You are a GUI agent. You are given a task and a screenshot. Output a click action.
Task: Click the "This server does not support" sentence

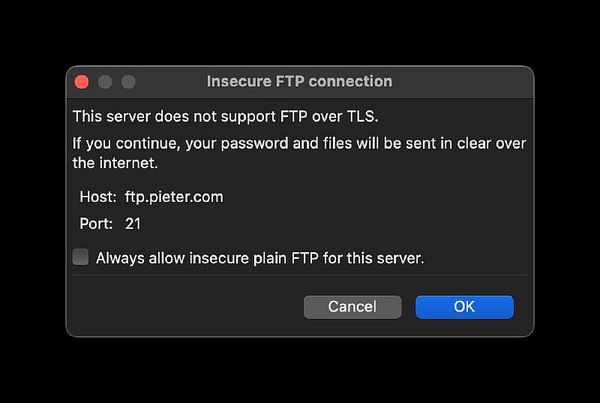point(180,117)
